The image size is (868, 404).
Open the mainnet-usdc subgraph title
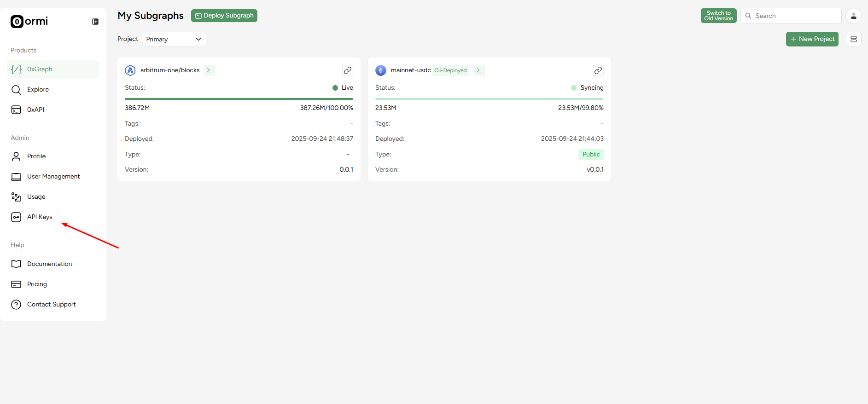(411, 70)
